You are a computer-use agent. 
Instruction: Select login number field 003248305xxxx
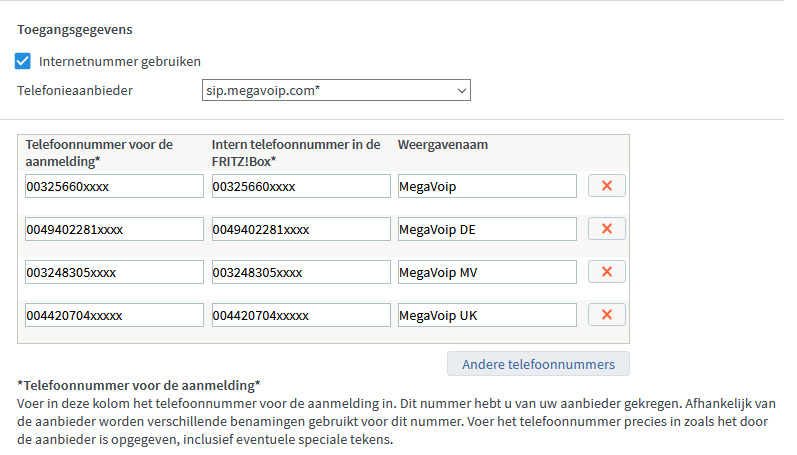tap(115, 272)
